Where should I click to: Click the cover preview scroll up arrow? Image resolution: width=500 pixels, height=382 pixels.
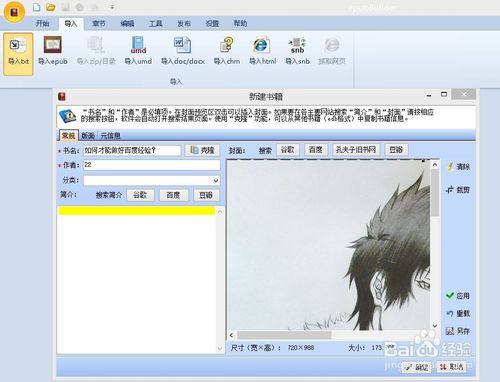click(435, 165)
